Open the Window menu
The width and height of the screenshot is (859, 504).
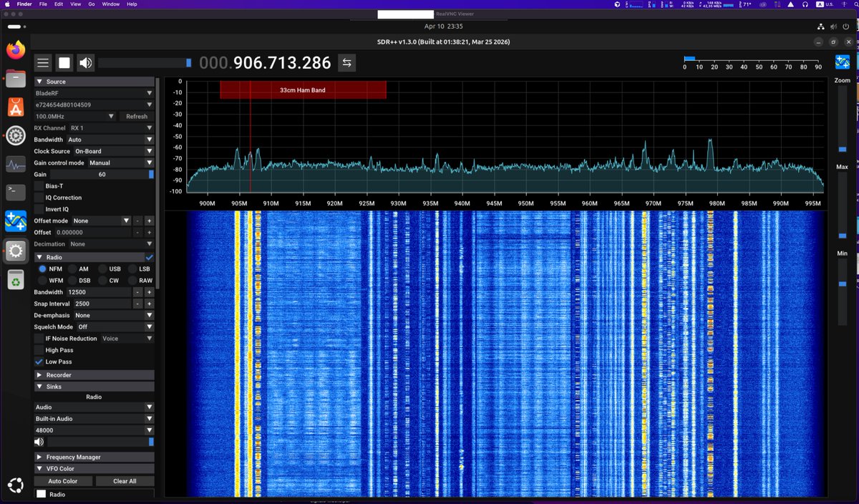(x=111, y=4)
